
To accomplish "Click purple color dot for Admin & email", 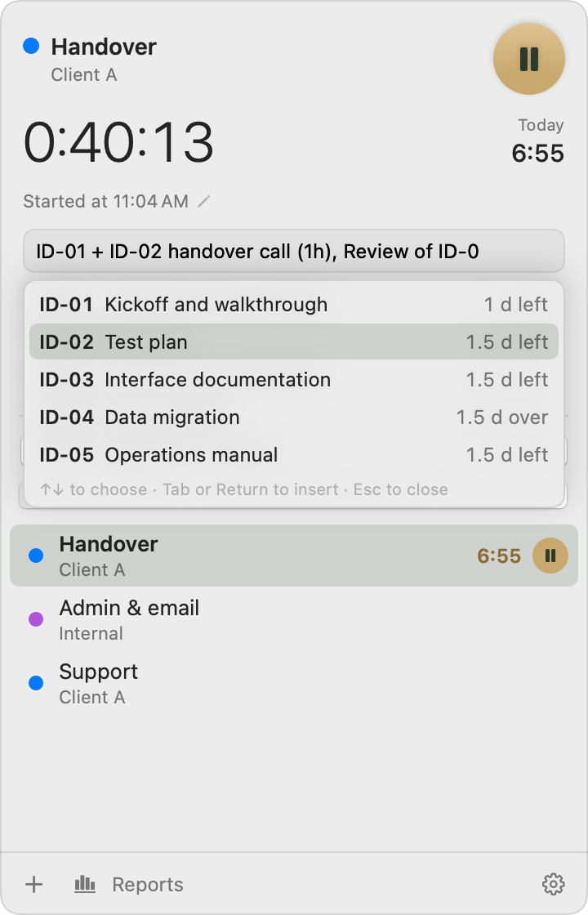I will click(x=36, y=619).
